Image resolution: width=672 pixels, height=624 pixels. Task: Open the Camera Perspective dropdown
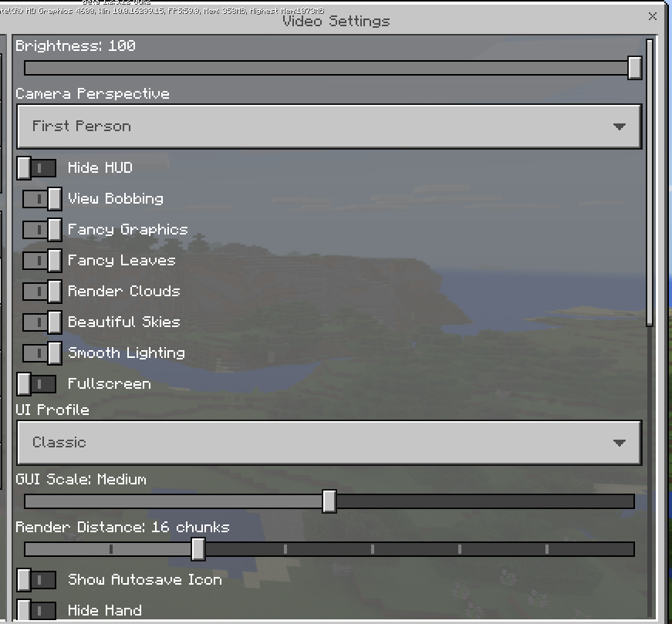pos(329,126)
